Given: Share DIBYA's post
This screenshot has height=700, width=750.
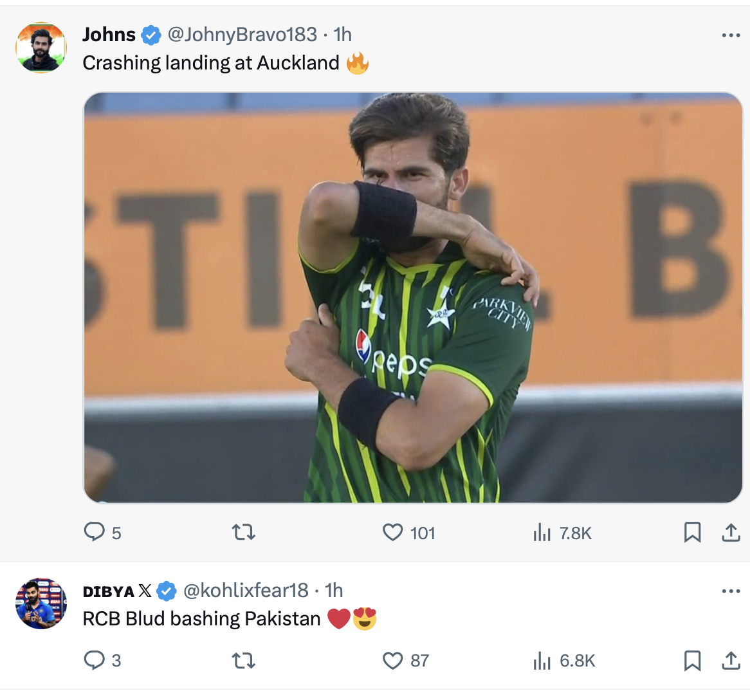Looking at the screenshot, I should click(x=731, y=660).
